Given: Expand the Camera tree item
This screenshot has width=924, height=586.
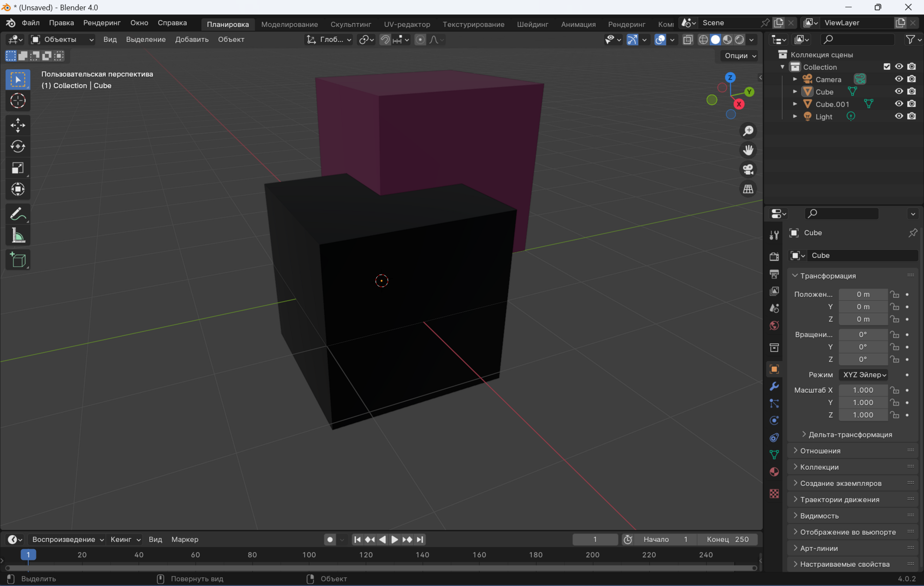Looking at the screenshot, I should pos(795,79).
